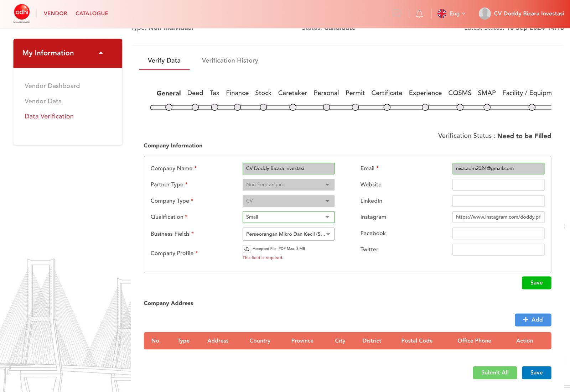Open the notifications bell
The height and width of the screenshot is (392, 570).
coord(419,14)
